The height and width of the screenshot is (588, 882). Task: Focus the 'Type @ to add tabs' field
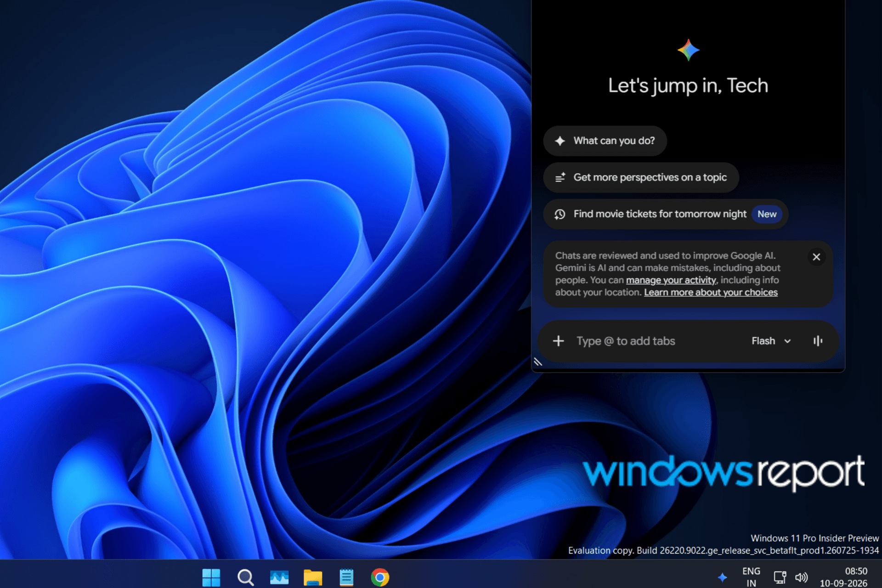click(657, 341)
